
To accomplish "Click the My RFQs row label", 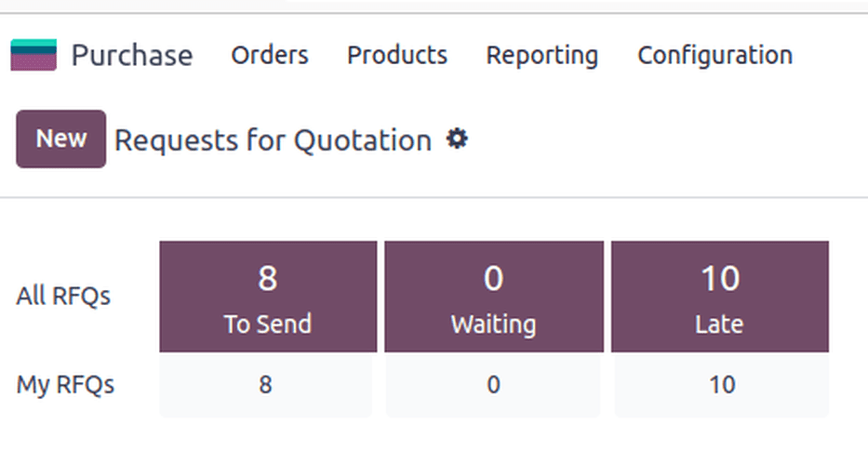I will [x=65, y=384].
